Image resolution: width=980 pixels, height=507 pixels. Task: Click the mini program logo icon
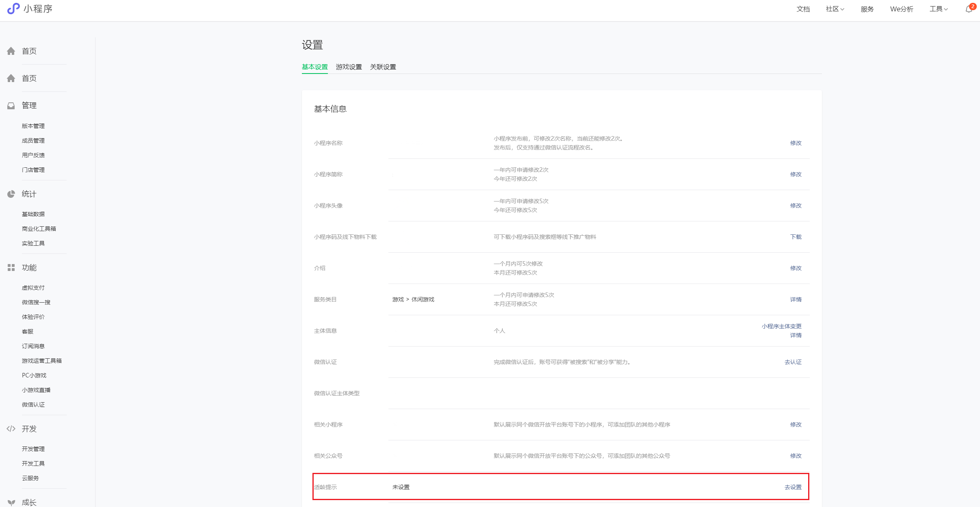coord(13,9)
